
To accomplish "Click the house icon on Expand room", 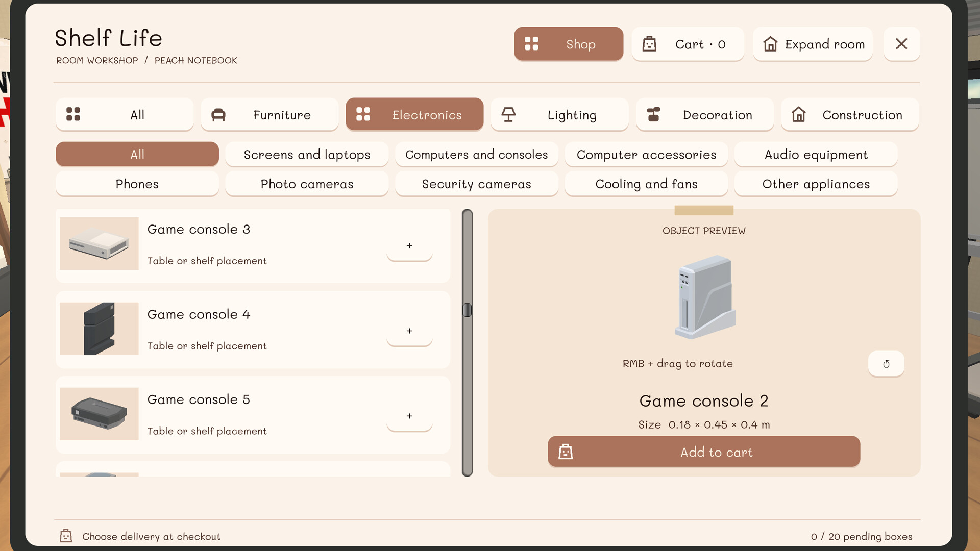I will tap(770, 44).
